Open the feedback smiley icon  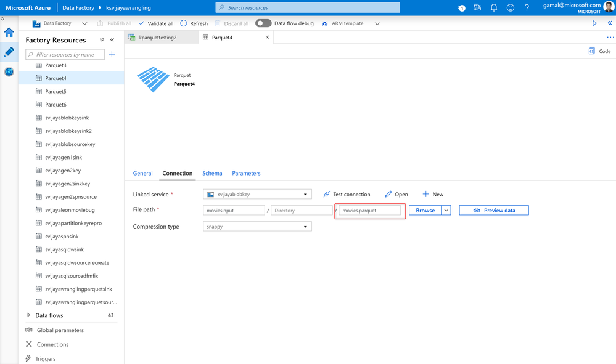tap(511, 8)
